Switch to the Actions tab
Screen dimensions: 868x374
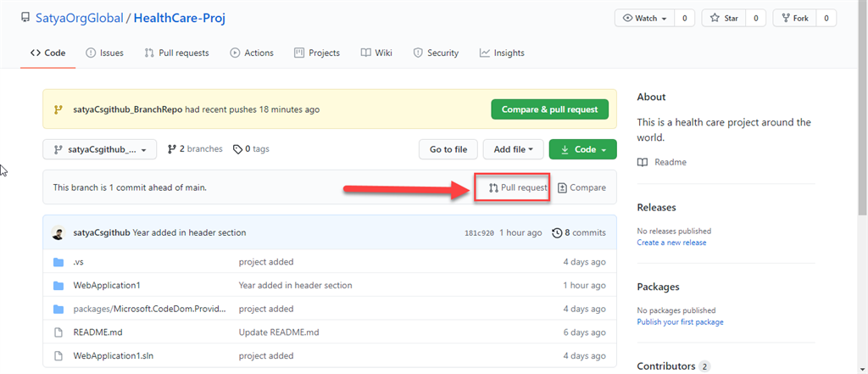tap(252, 53)
